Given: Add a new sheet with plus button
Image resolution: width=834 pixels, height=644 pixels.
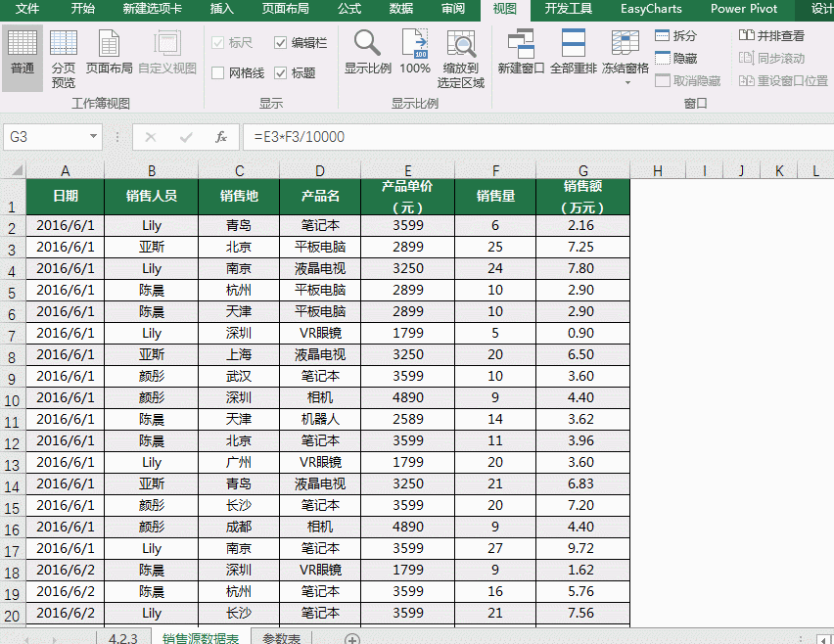Looking at the screenshot, I should [x=352, y=638].
